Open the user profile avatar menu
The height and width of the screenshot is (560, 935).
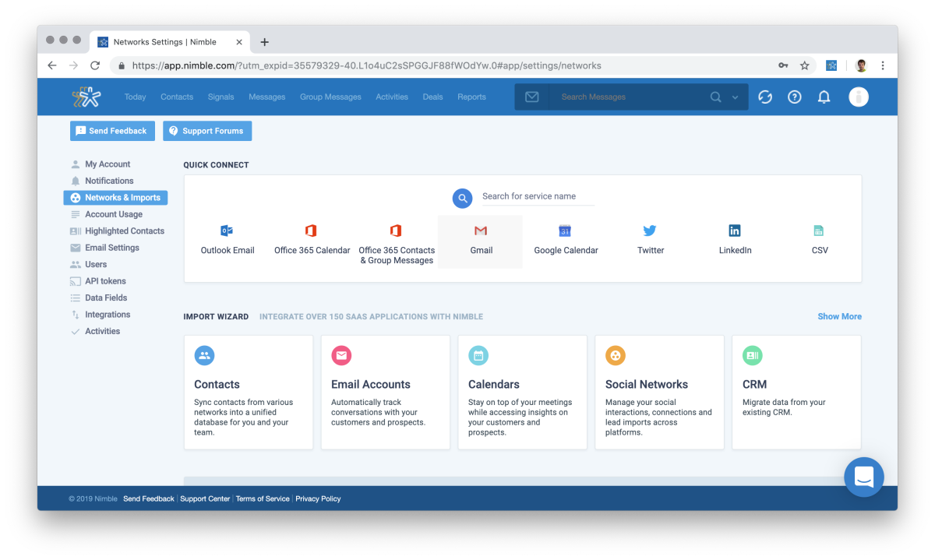[x=859, y=97]
